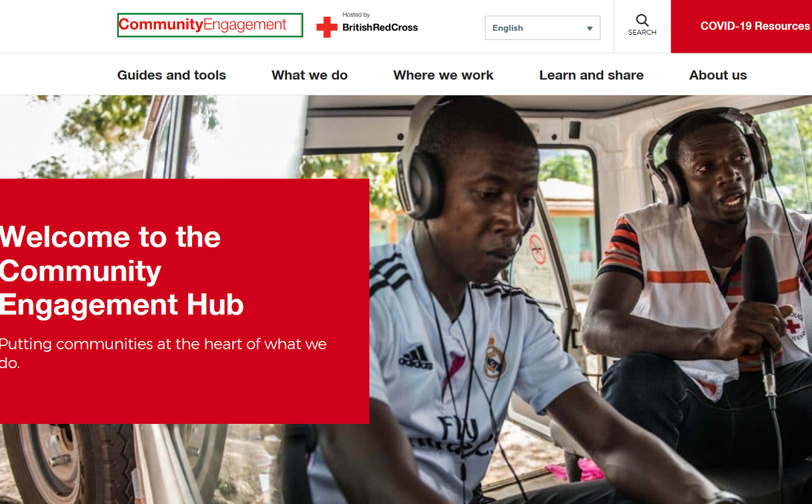This screenshot has height=504, width=812.
Task: Click the Welcome to the Community Engagement Hub heading
Action: click(x=122, y=271)
